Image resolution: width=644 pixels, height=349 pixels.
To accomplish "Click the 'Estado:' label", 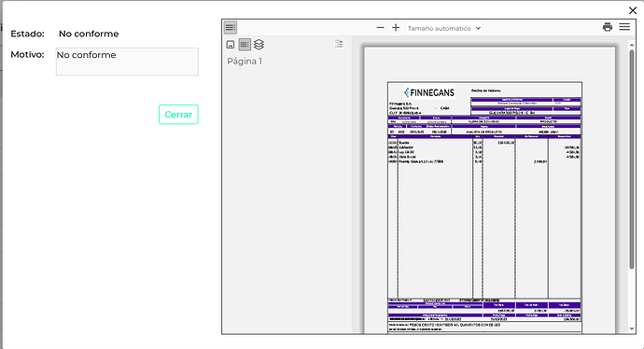I will pyautogui.click(x=27, y=34).
